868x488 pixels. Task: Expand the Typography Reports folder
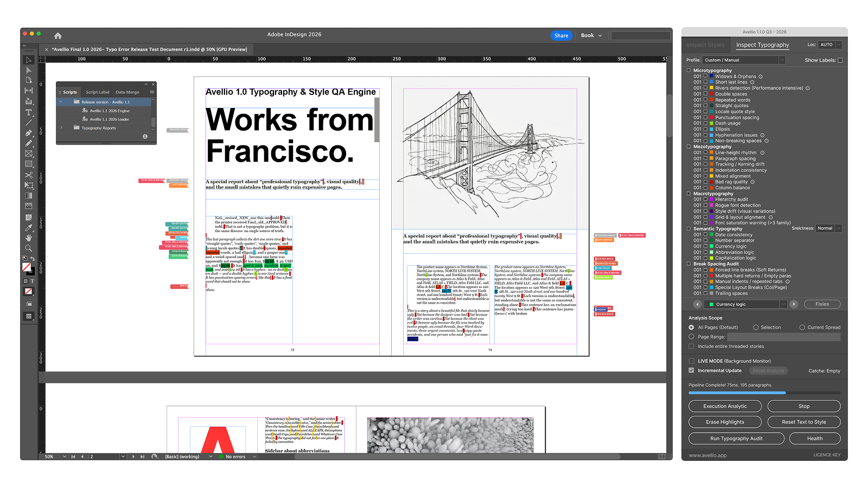point(61,128)
